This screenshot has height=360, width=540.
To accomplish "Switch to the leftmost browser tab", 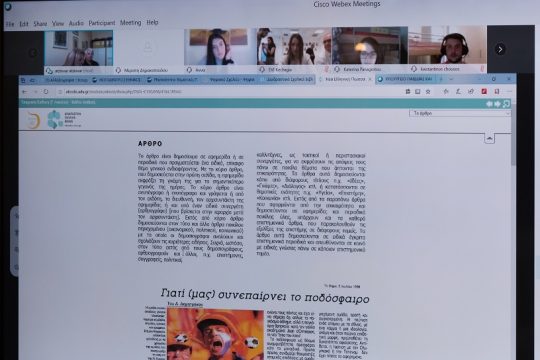I will 67,80.
